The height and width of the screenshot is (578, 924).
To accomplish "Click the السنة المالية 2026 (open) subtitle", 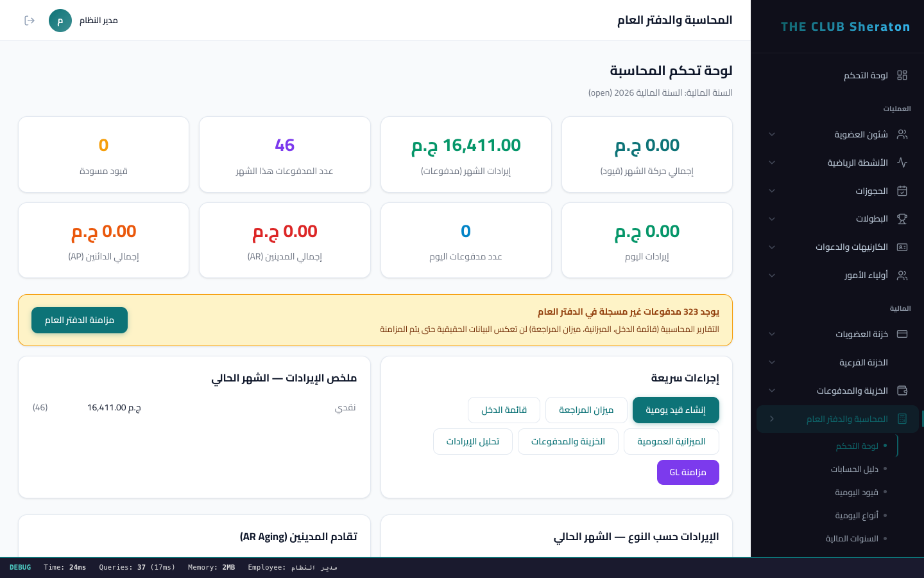I will [660, 92].
